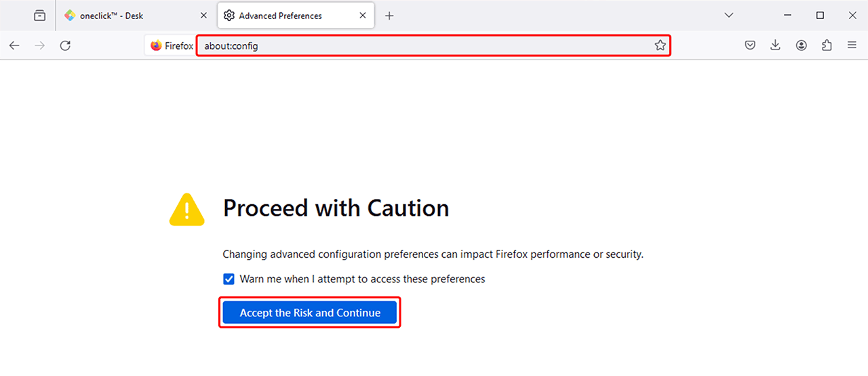Go back to previous page

(x=14, y=45)
